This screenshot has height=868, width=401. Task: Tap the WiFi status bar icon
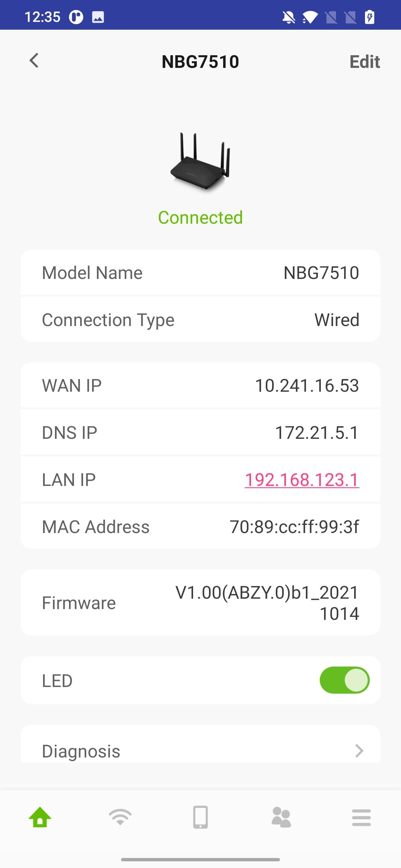click(310, 17)
